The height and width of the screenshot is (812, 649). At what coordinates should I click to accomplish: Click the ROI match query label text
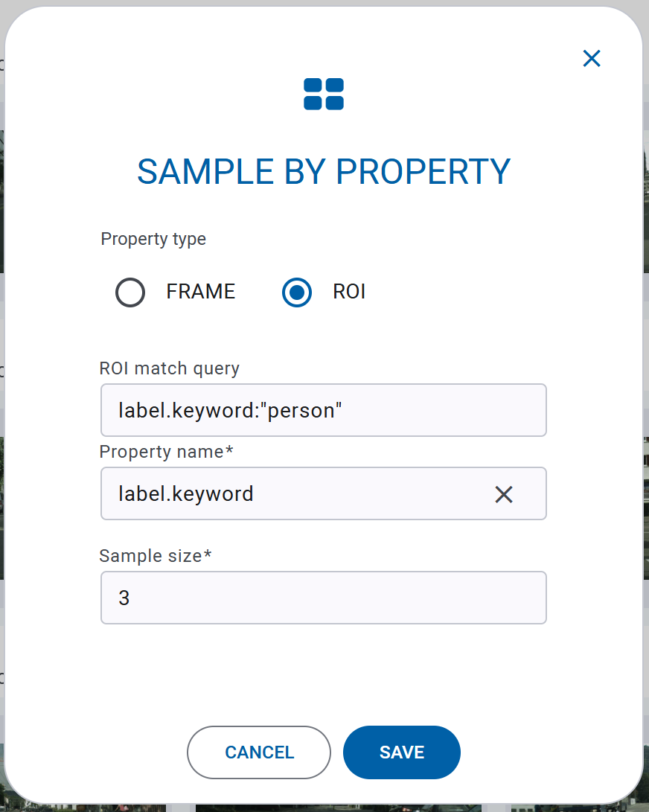click(170, 368)
